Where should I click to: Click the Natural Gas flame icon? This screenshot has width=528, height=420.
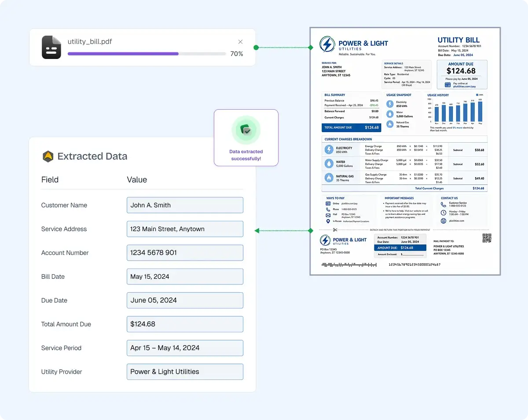(x=389, y=124)
